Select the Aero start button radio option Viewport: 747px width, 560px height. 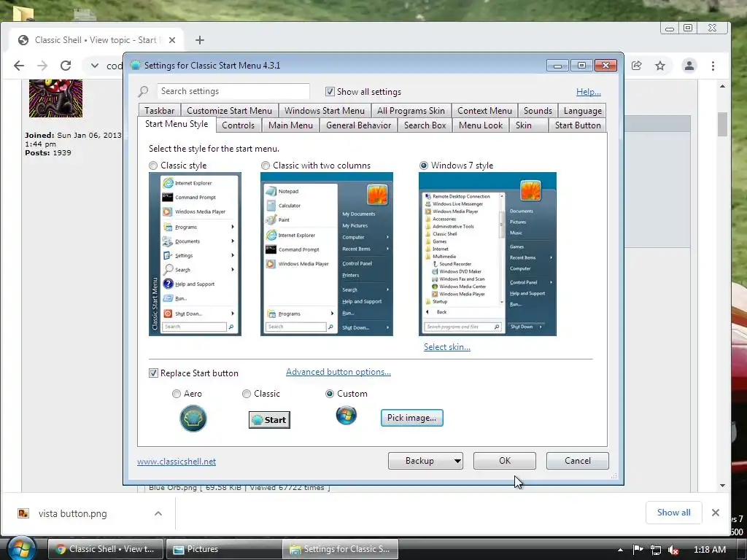pos(177,393)
